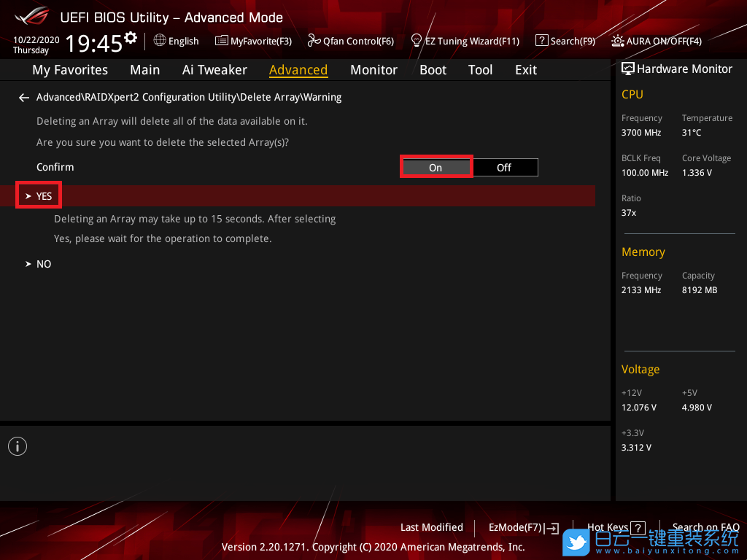The width and height of the screenshot is (747, 560).
Task: Set Confirm to On
Action: 436,168
